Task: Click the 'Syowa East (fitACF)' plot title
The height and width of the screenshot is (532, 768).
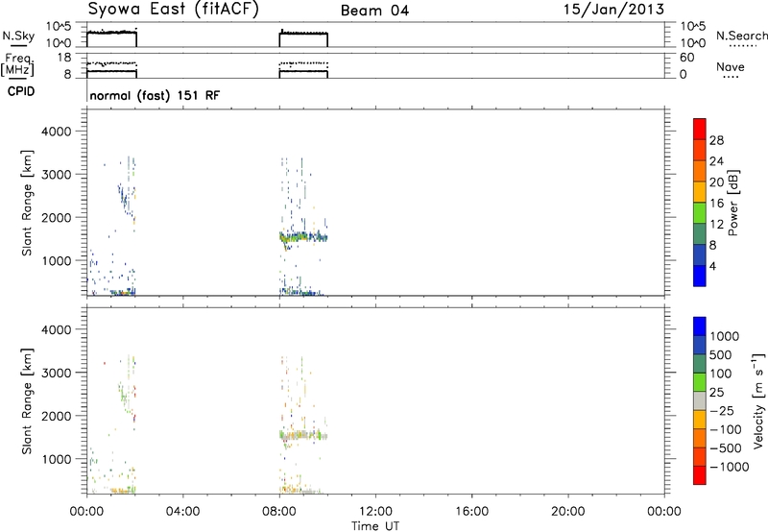Action: pyautogui.click(x=173, y=10)
